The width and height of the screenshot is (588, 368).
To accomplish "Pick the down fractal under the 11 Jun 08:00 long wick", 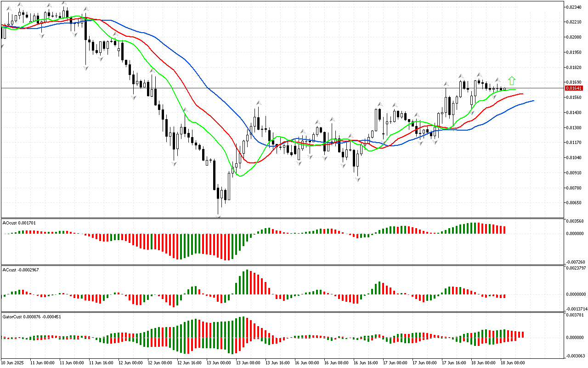I will [85, 68].
